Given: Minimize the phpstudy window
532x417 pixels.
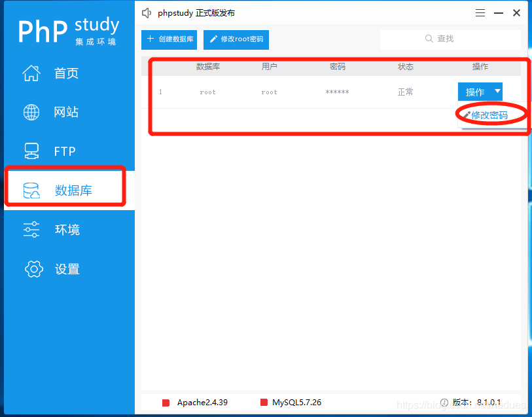Looking at the screenshot, I should (499, 13).
